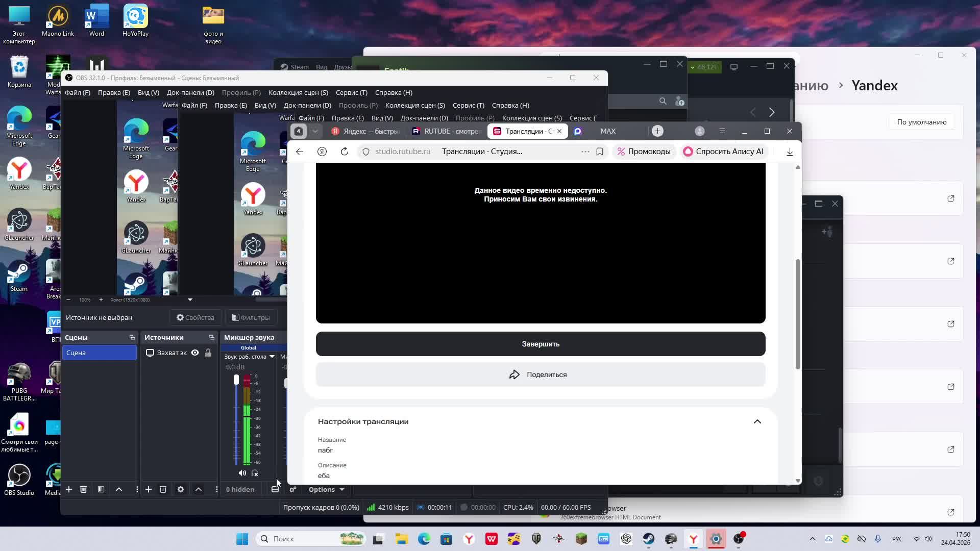Click the desktop audio volume fader handle
This screenshot has width=980, height=551.
[x=236, y=380]
